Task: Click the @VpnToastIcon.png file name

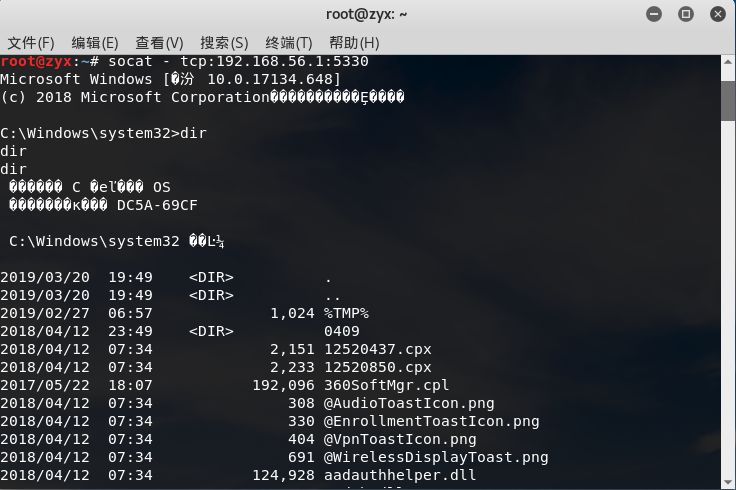Action: 400,439
